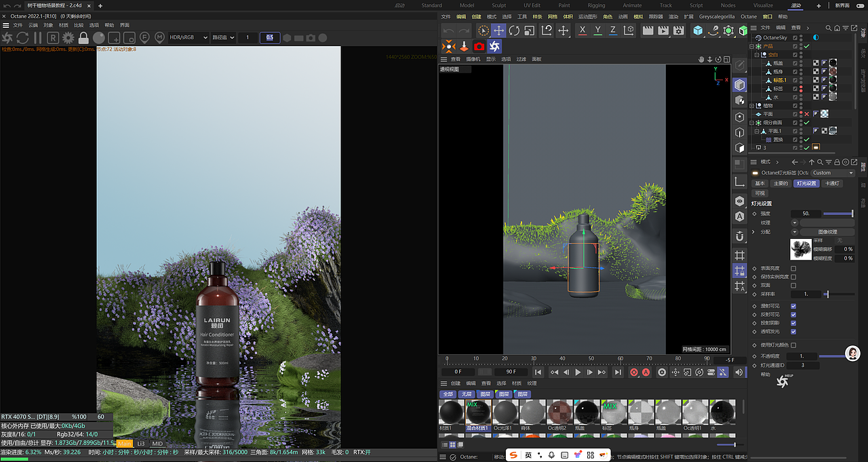
Task: Adjust the 不透明度 opacity slider
Action: [831, 356]
